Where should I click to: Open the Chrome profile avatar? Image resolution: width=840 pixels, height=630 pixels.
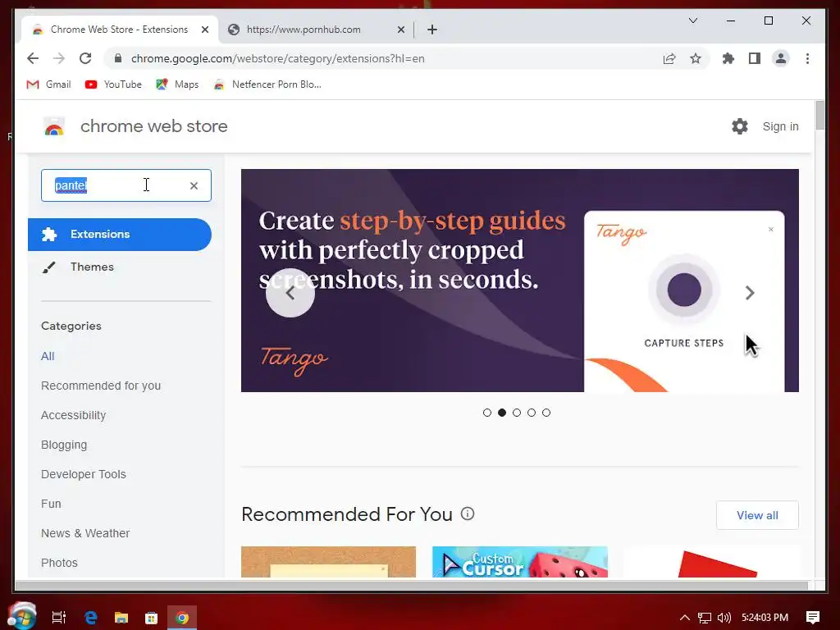(781, 58)
